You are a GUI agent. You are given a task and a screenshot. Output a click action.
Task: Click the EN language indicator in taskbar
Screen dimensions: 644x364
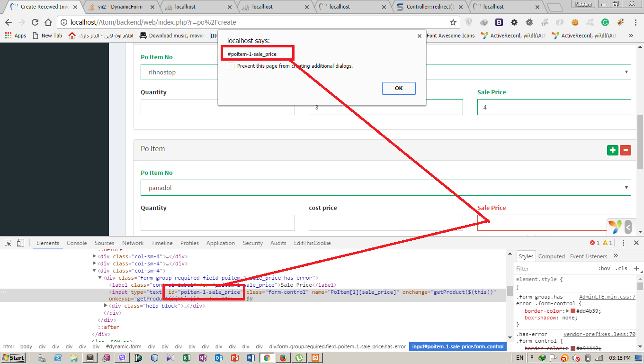[519, 357]
